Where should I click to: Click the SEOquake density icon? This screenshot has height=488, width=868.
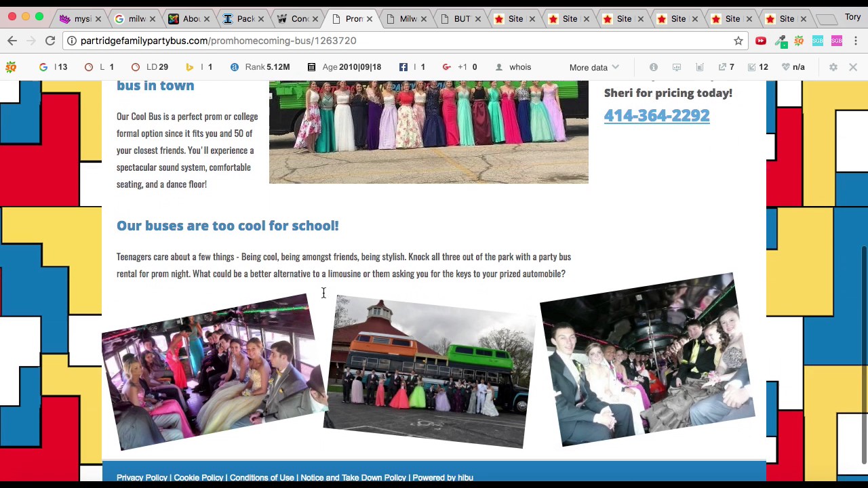point(700,67)
